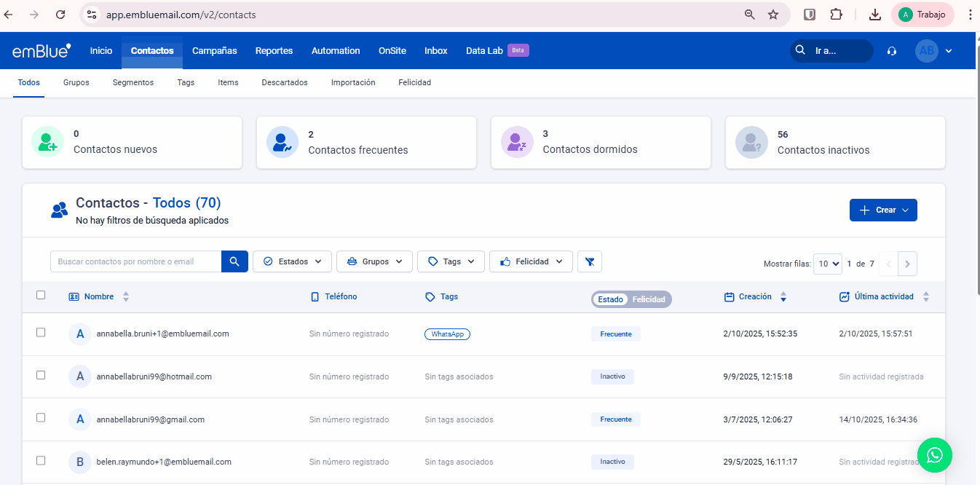Open the Campañas menu
Viewport: 980px width, 485px height.
(214, 51)
